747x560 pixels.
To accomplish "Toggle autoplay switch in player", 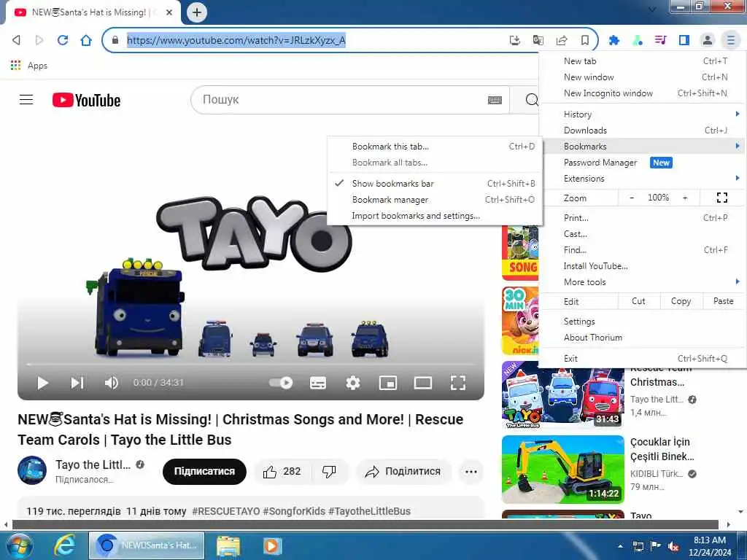I will [281, 383].
